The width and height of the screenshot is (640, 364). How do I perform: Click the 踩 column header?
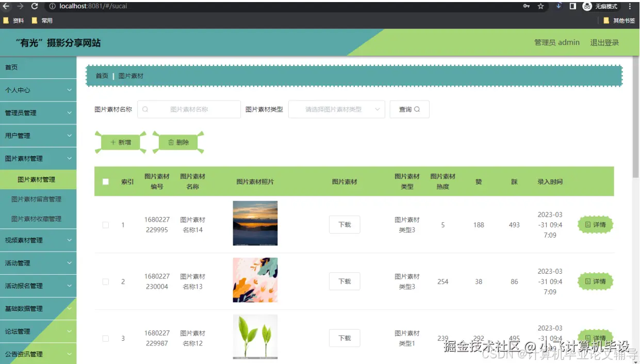(x=514, y=181)
